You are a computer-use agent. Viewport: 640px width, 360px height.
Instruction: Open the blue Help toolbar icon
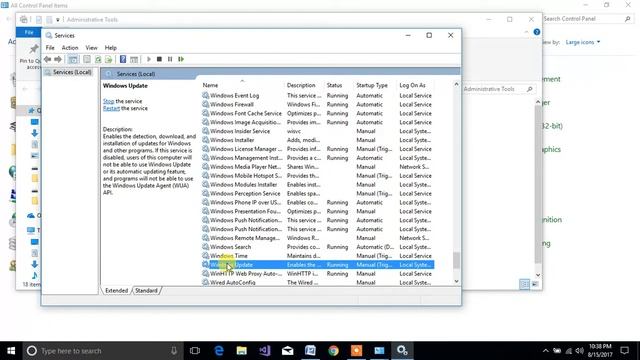tap(123, 59)
